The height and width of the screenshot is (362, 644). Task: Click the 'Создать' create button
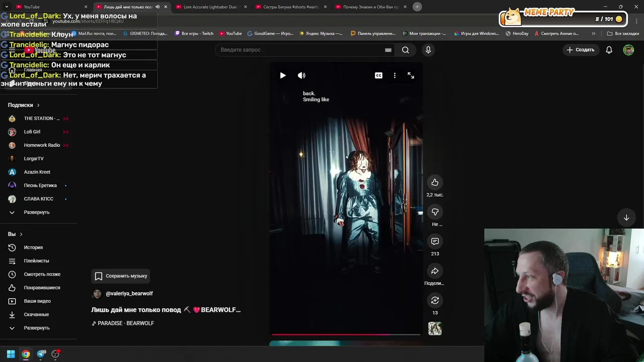coord(581,50)
